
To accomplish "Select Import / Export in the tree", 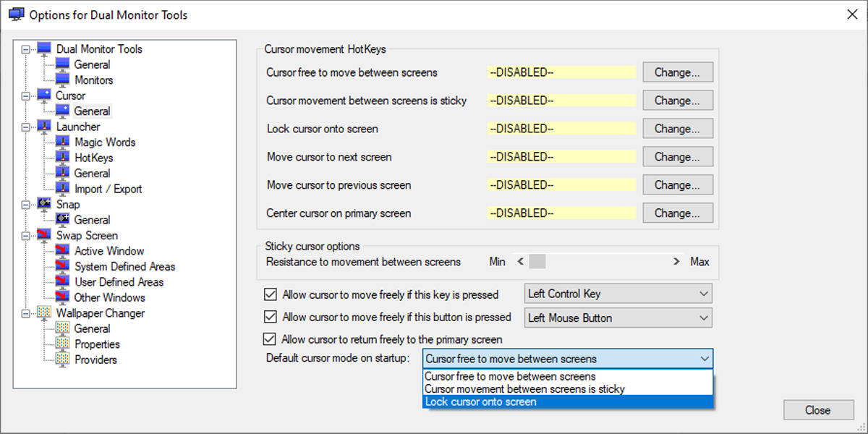I will pos(109,189).
